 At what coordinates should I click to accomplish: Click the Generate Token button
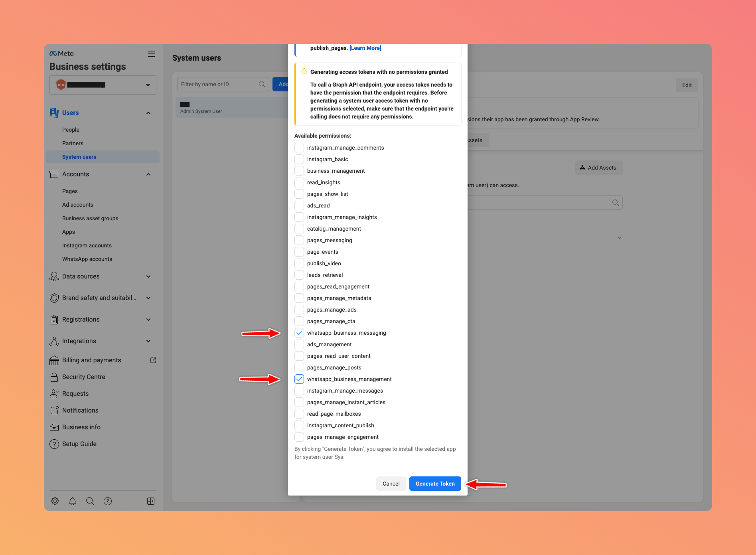click(x=435, y=484)
